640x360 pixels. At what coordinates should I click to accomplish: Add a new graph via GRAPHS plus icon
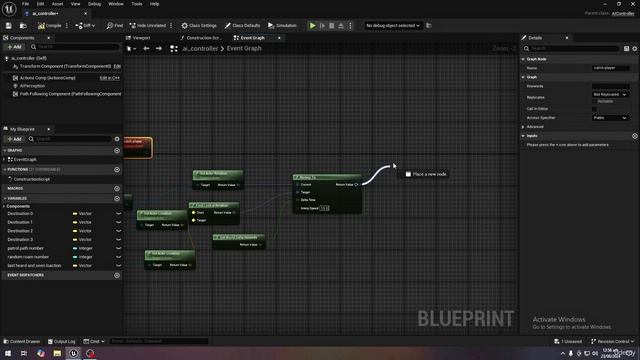pyautogui.click(x=117, y=151)
